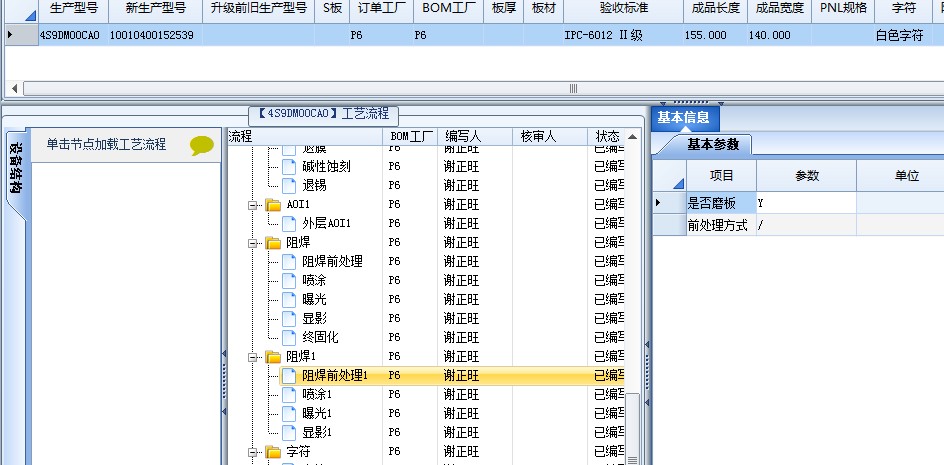
Task: Open the 基本参数 sub-tab
Action: [713, 145]
